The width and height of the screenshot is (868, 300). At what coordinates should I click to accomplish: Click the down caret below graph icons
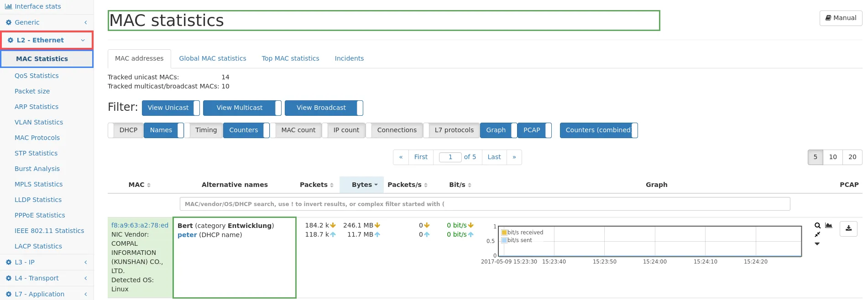[817, 244]
